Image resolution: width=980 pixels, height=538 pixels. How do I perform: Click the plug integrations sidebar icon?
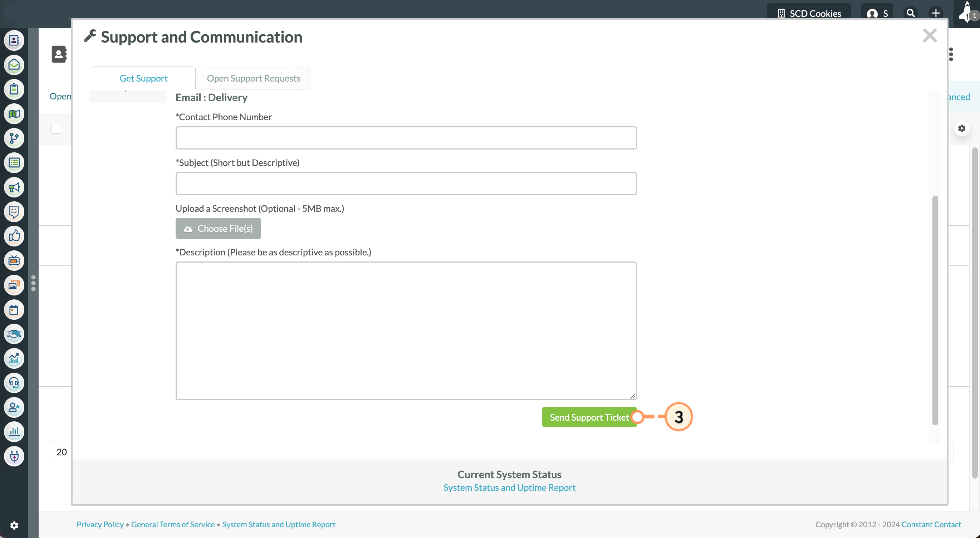[x=14, y=456]
